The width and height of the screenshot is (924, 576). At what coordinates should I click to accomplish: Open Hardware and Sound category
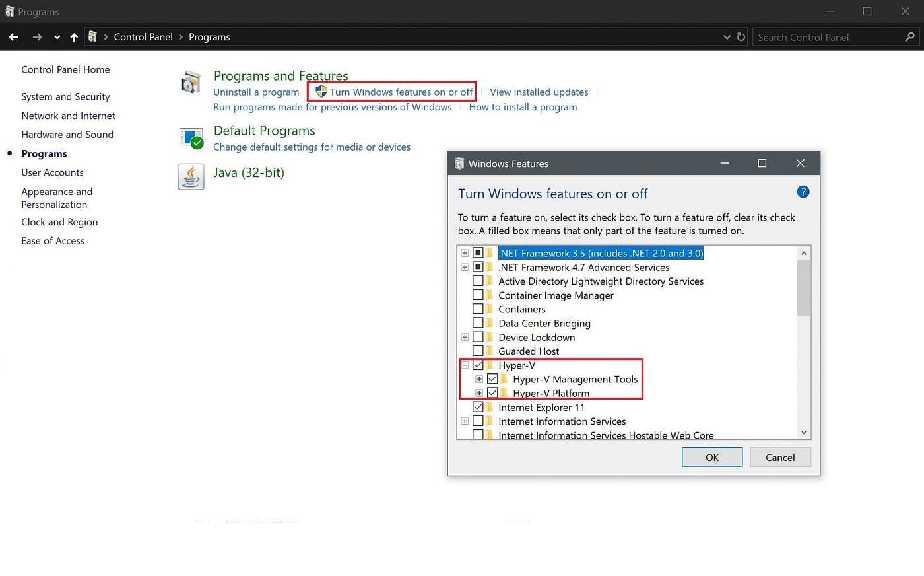pyautogui.click(x=67, y=134)
